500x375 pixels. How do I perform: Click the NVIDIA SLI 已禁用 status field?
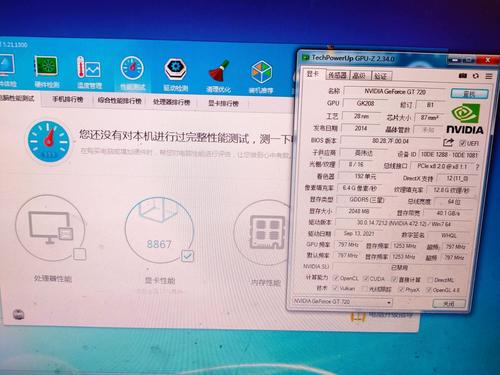399,267
